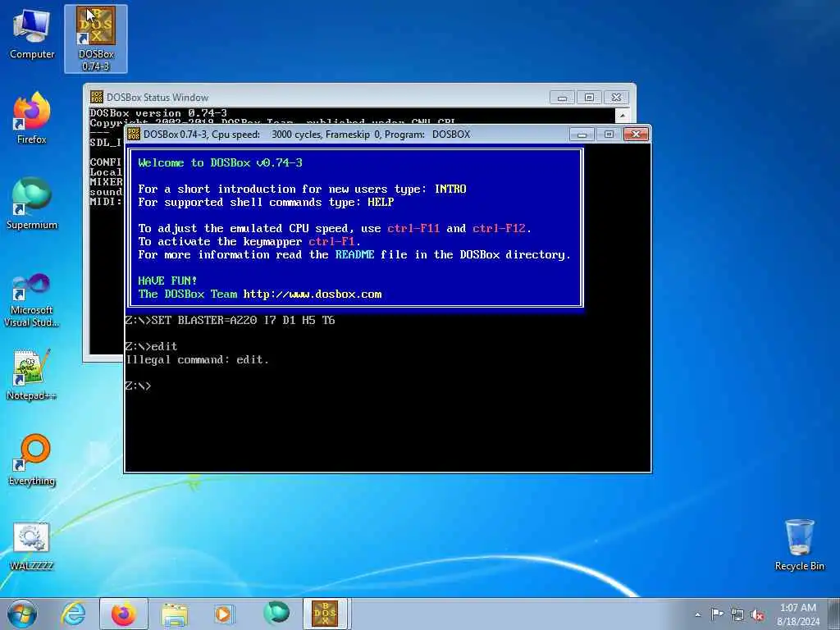Click the ctrl-F1 keymapper shortcut text
840x630 pixels.
tap(331, 242)
